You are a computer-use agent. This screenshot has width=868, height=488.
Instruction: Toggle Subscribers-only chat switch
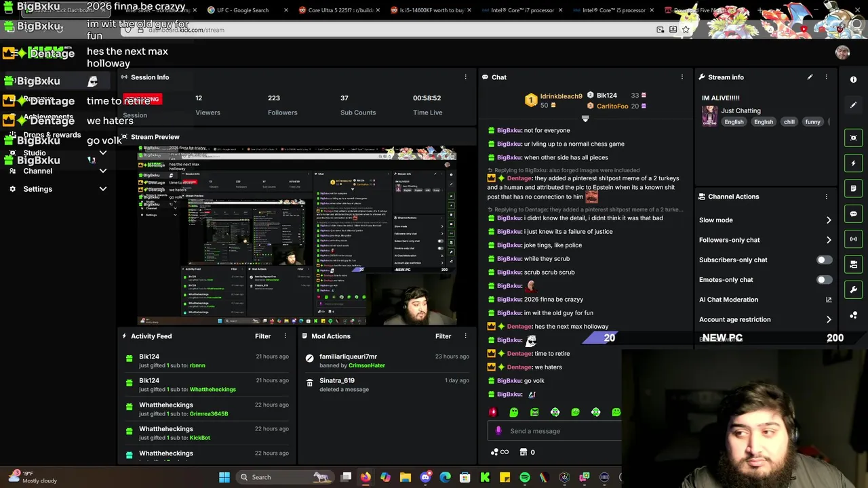(x=824, y=260)
